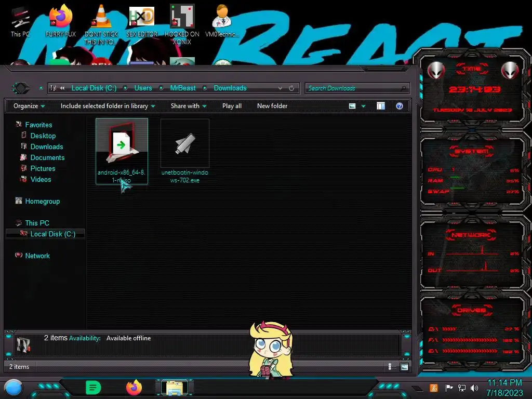Click Downloads breadcrumb in address bar
Screen dimensions: 532x399
[230, 88]
